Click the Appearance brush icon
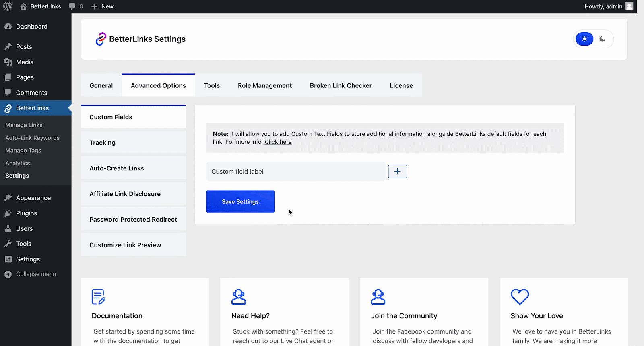This screenshot has height=346, width=644. [8, 198]
